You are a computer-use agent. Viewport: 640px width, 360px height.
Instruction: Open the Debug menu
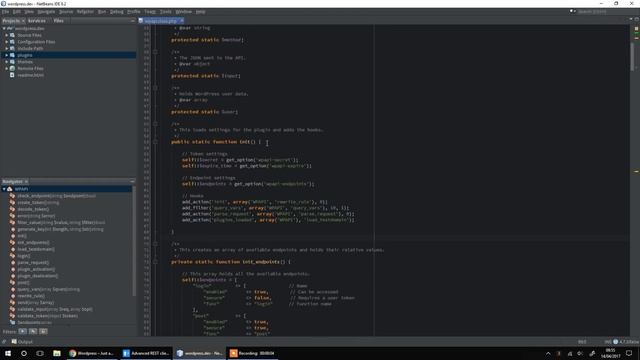point(116,12)
